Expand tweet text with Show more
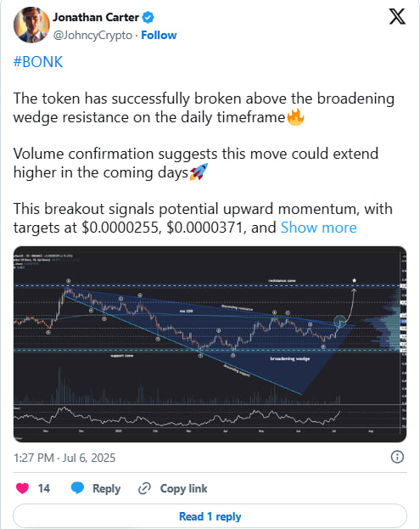This screenshot has height=529, width=420. [x=318, y=228]
